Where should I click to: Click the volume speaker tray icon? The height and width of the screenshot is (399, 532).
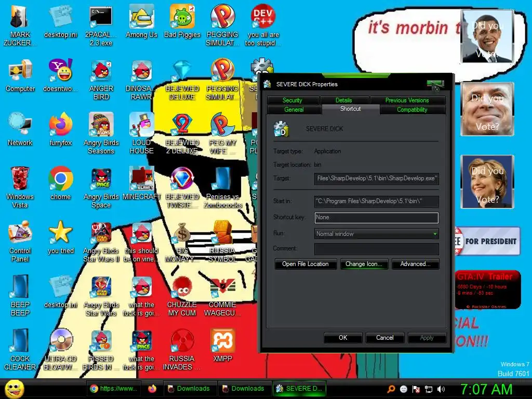(441, 389)
